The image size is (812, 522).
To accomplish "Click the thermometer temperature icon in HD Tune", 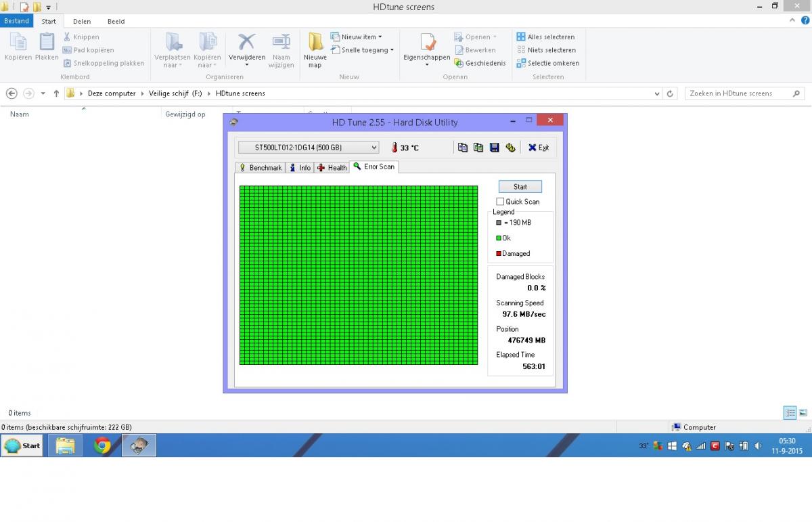I will (x=394, y=148).
